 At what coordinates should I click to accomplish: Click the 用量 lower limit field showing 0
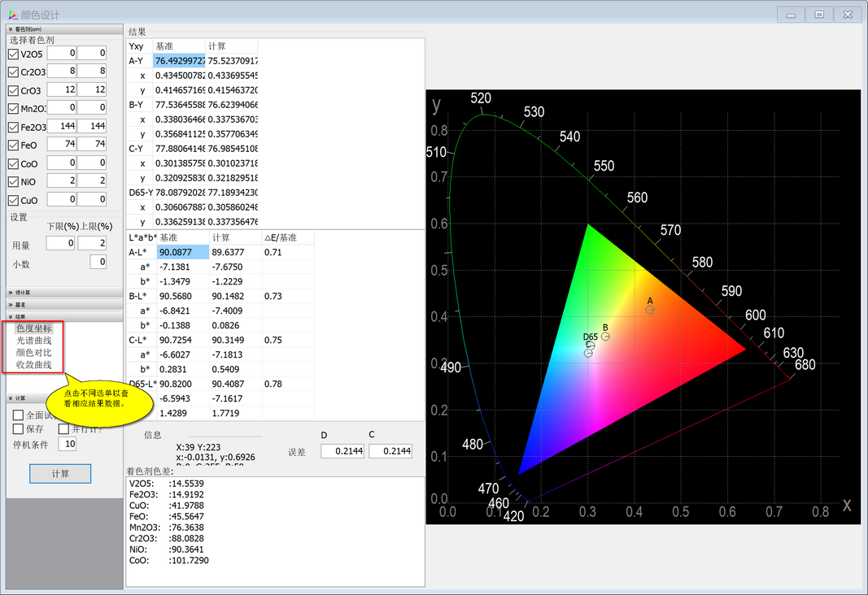(x=60, y=243)
